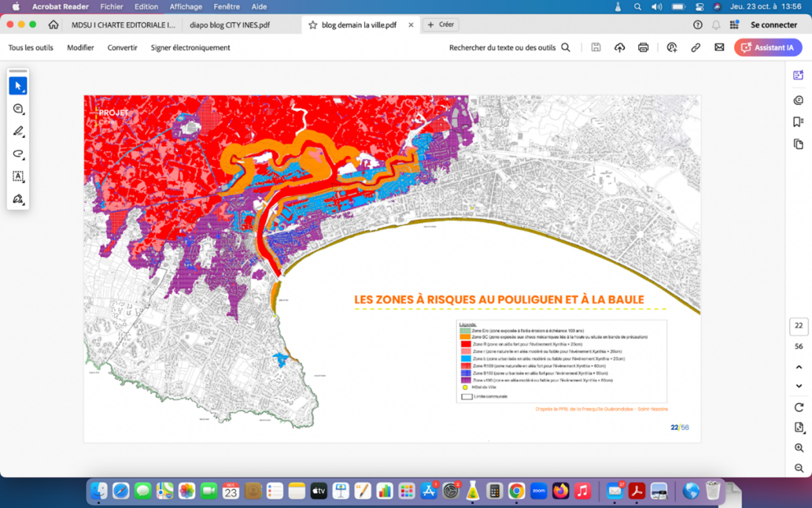Select the highlighter tool
This screenshot has height=508, width=812.
point(18,131)
